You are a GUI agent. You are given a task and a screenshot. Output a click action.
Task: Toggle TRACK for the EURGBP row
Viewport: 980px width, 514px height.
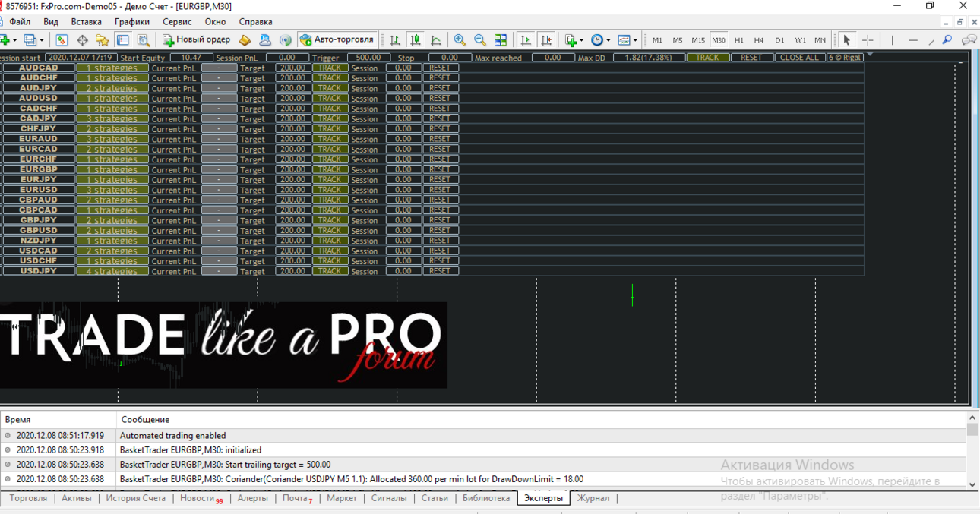tap(329, 169)
